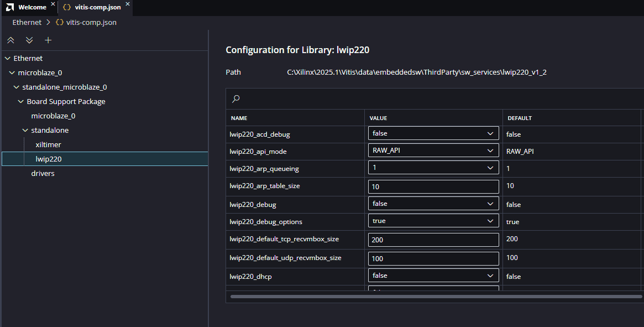Collapse the Board Support Package node
Image resolution: width=644 pixels, height=327 pixels.
point(21,102)
